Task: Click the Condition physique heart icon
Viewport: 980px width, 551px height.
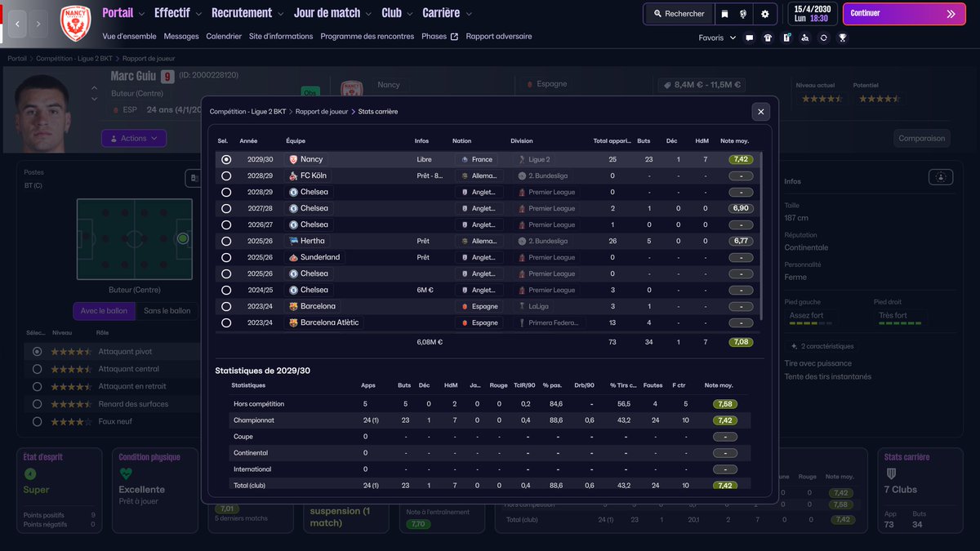Action: [125, 473]
